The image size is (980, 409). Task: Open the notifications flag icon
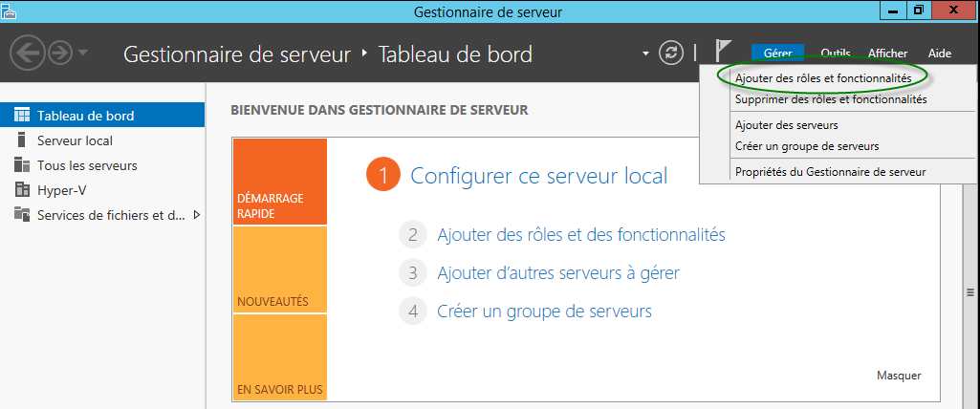pos(723,52)
